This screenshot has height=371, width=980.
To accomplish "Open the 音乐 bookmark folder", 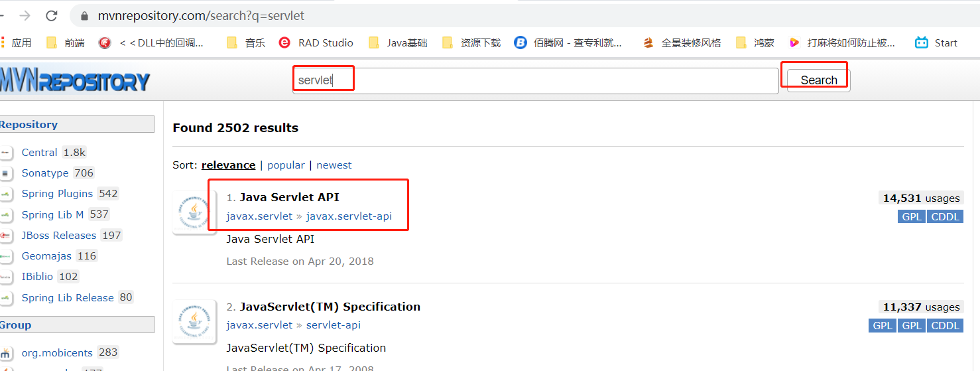I will pos(246,42).
